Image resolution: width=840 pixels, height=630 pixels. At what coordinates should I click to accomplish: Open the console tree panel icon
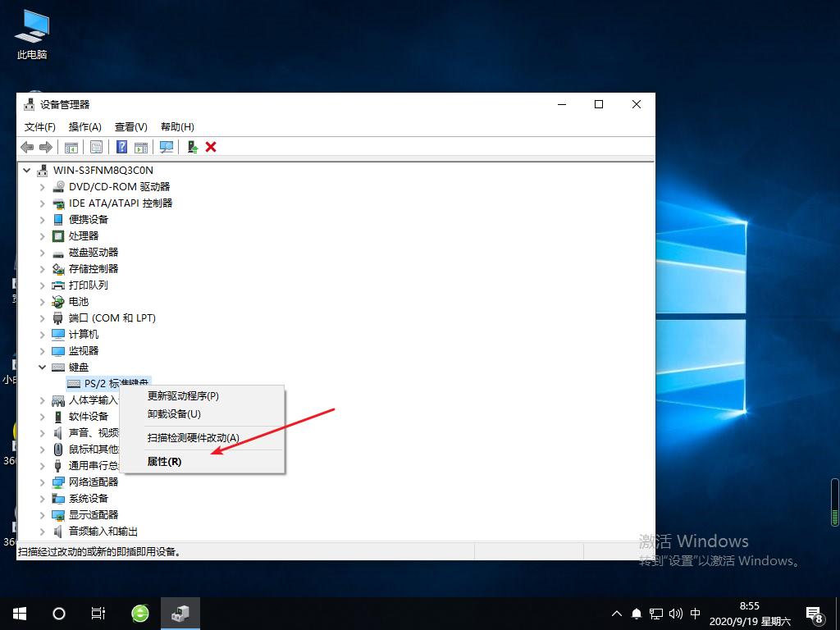point(71,147)
